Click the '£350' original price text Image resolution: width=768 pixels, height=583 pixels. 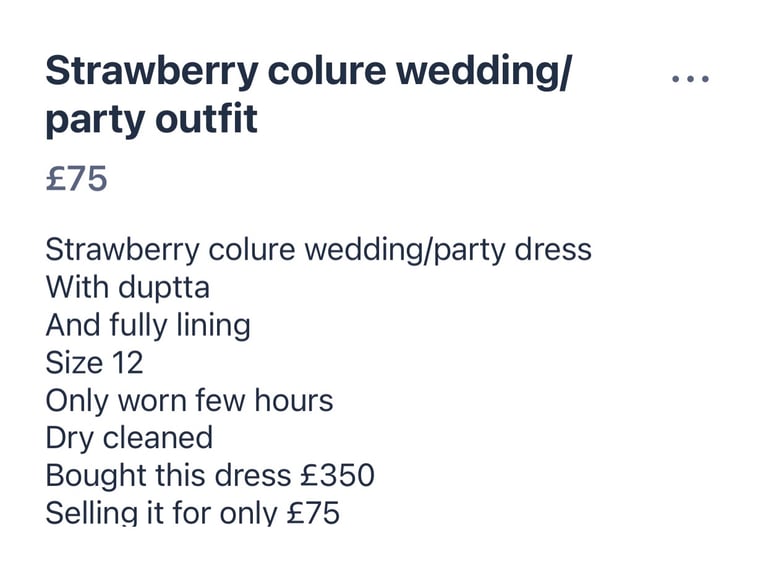tap(337, 475)
